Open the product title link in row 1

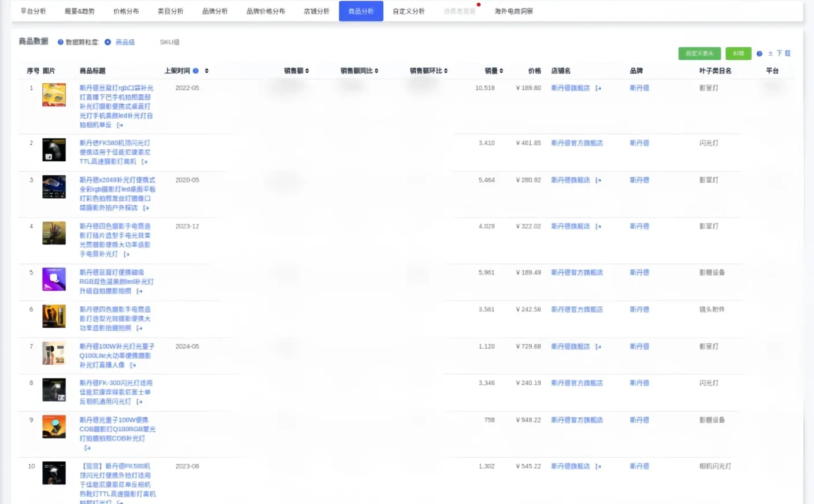click(116, 106)
